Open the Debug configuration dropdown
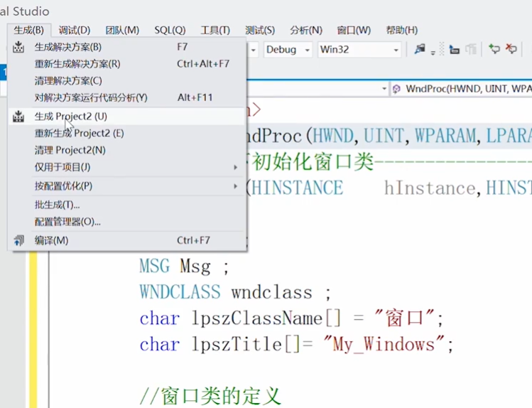The image size is (532, 408). click(288, 50)
